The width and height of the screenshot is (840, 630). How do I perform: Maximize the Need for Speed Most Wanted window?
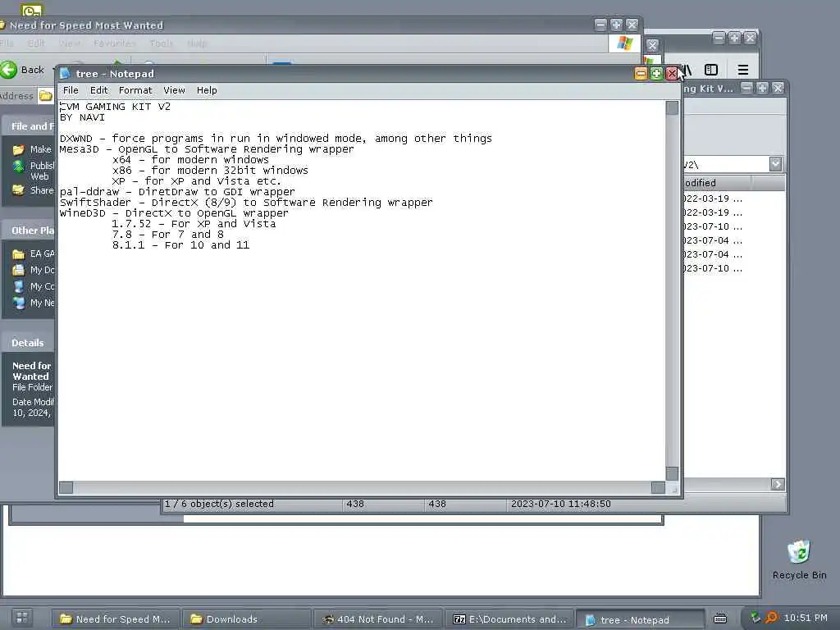(616, 25)
